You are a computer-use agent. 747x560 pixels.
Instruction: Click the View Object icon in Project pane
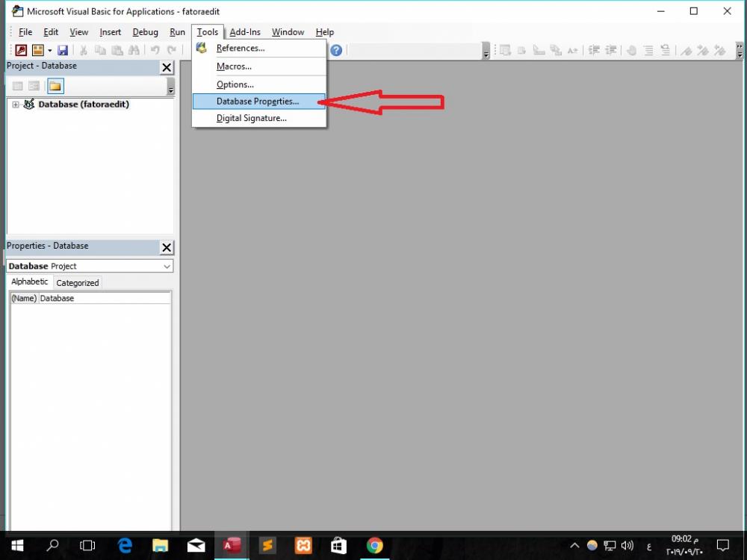34,86
